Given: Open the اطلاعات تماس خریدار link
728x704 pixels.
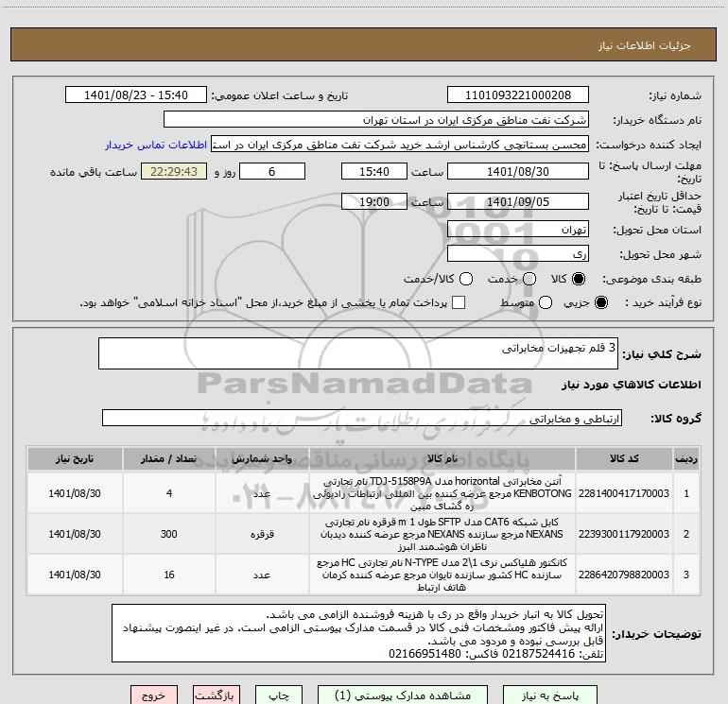Looking at the screenshot, I should click(156, 145).
